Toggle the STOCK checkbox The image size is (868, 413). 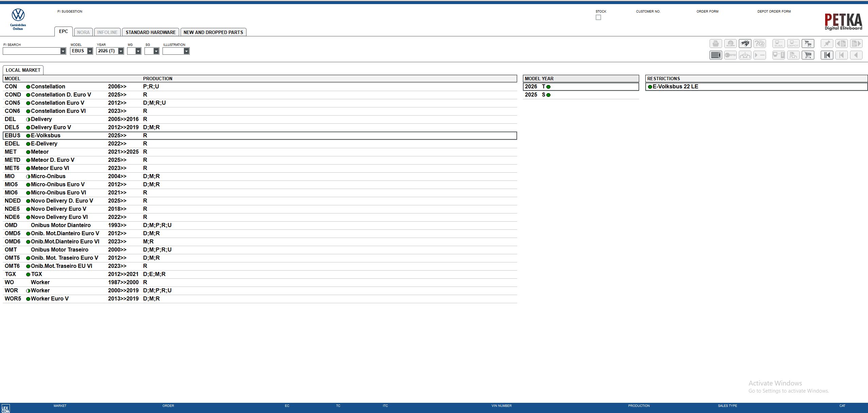pos(598,18)
